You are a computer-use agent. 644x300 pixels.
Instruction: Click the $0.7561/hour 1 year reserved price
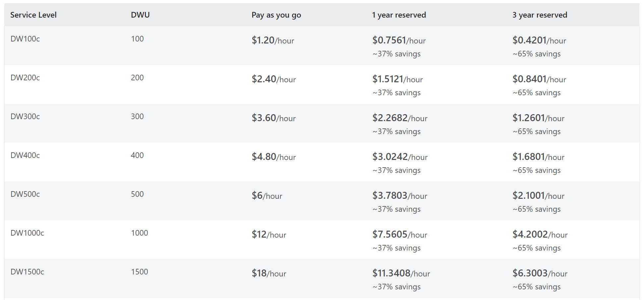click(x=399, y=40)
